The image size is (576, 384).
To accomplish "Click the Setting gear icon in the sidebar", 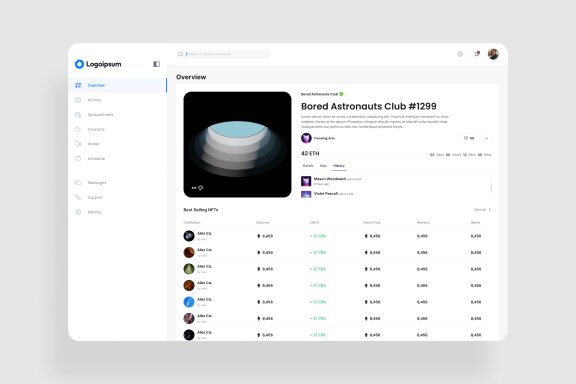I will point(78,212).
